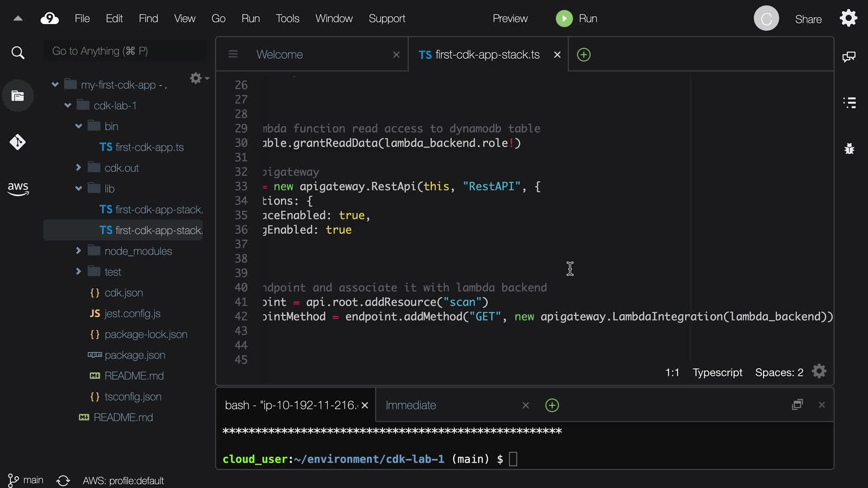Open the Debugger bug icon on right
Screen dimensions: 868x488
tap(849, 149)
